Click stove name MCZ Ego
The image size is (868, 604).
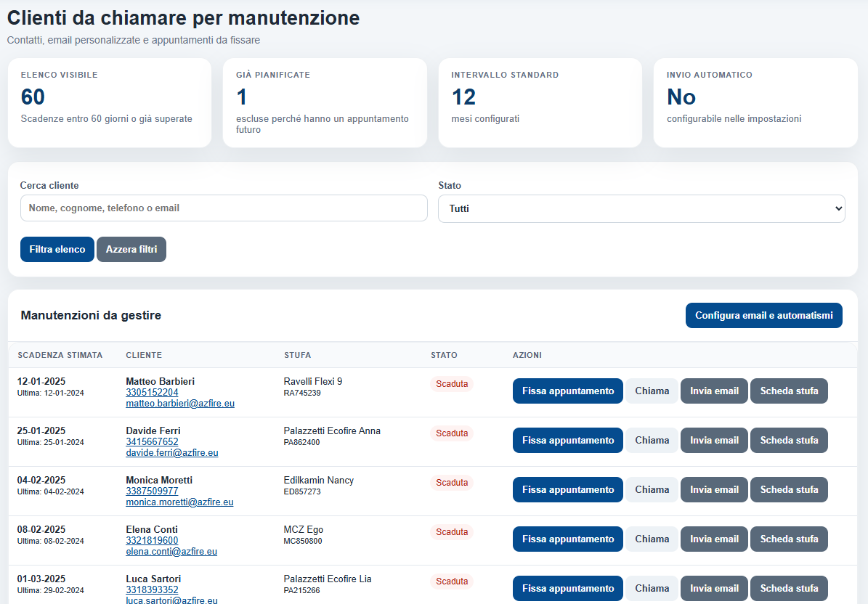tap(304, 530)
